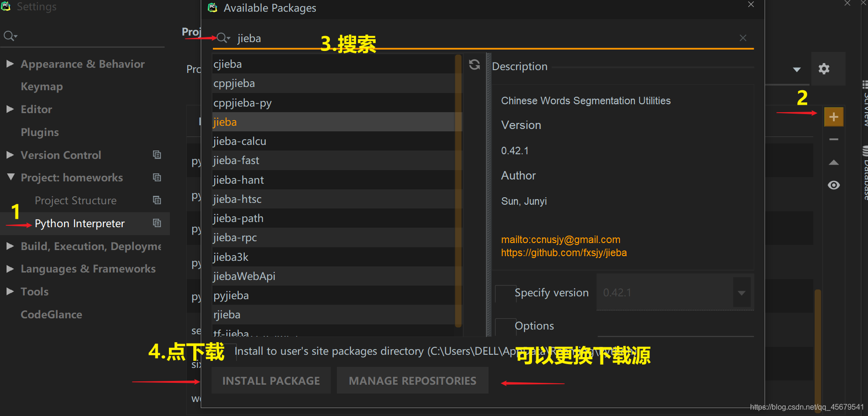Open the mailto:ccnusjy@gmail.com link
This screenshot has width=868, height=416.
point(561,240)
